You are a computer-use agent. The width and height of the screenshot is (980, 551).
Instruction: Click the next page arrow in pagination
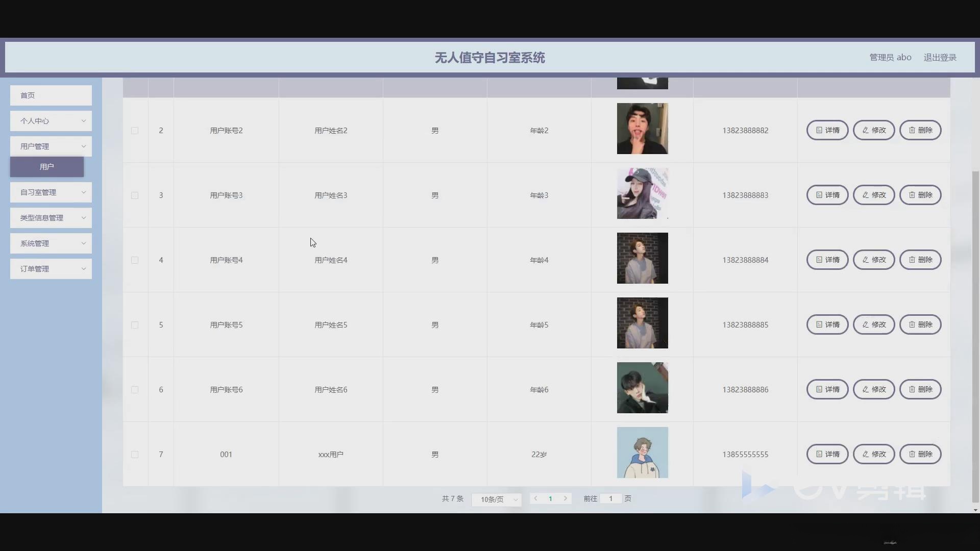(x=566, y=498)
